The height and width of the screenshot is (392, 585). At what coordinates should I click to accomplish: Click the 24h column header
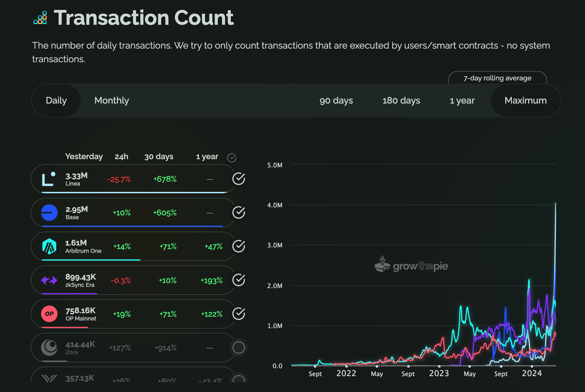[121, 157]
